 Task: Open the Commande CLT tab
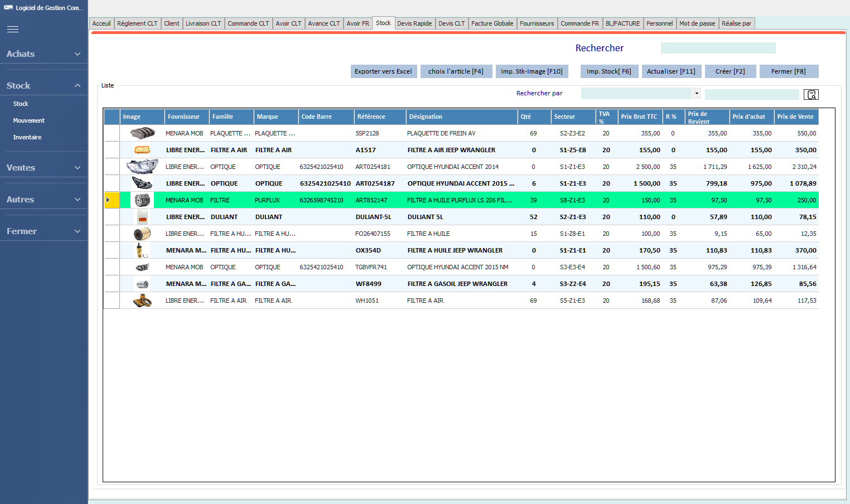click(248, 23)
